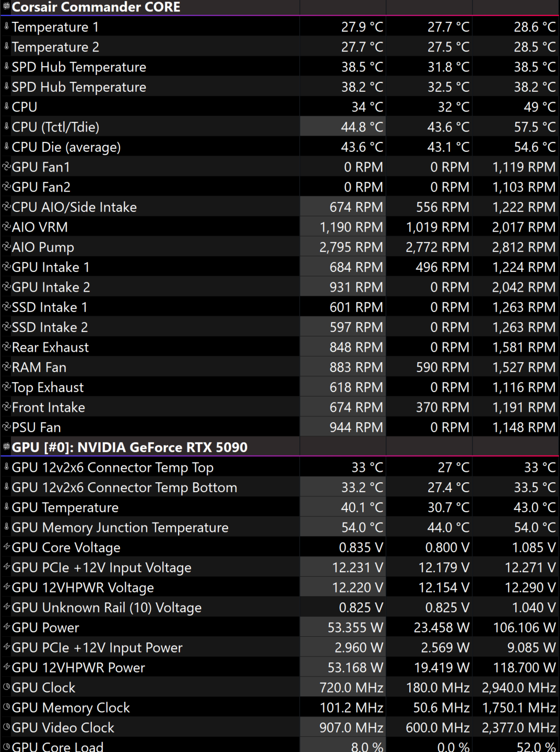Click the GPU PCIe +12V Input Voltage label

(x=102, y=567)
